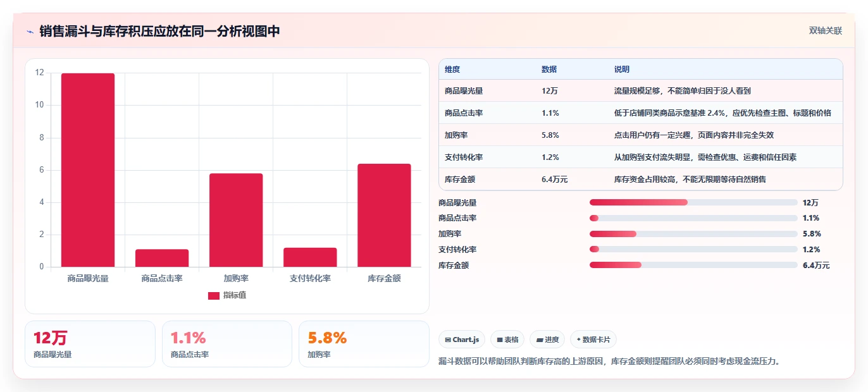Image resolution: width=868 pixels, height=392 pixels.
Task: Open the 12万 商品曝光量 stat card
Action: pos(90,344)
